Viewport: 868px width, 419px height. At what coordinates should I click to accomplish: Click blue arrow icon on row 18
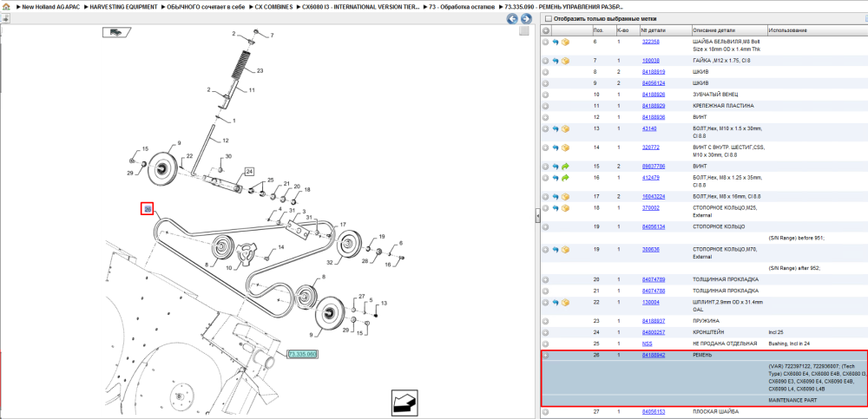556,208
